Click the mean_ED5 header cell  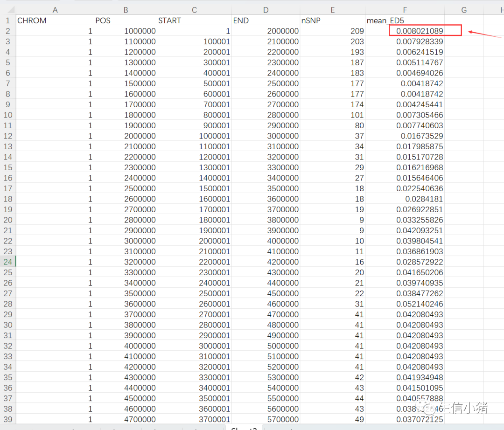coord(405,21)
